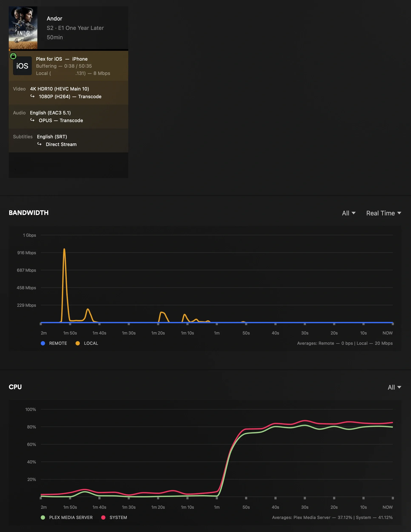
Task: Click the green secure connection lock icon
Action: (x=13, y=56)
